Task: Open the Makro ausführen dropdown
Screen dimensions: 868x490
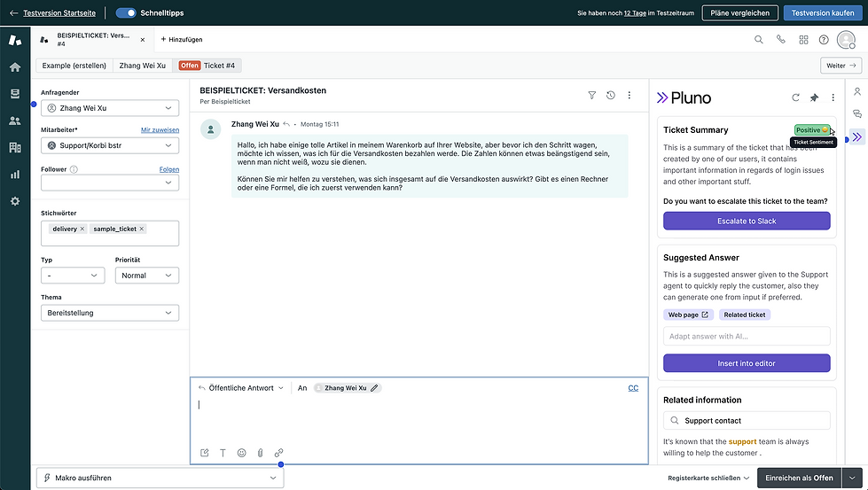Action: [x=160, y=478]
